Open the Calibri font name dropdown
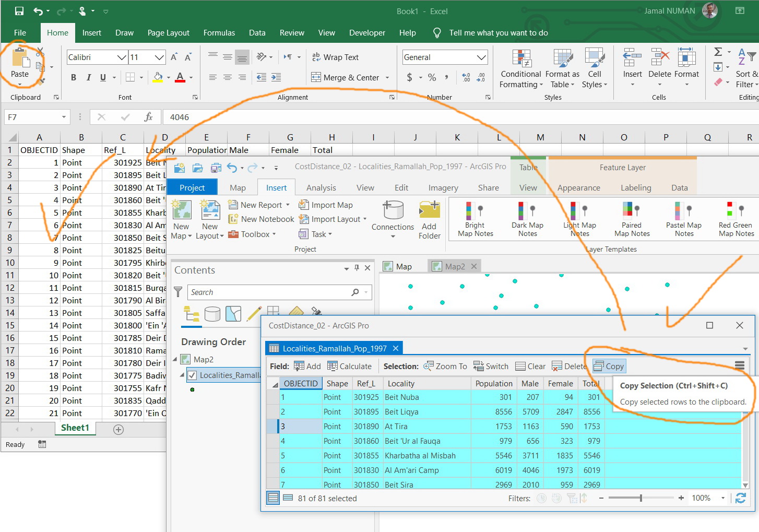 coord(121,57)
